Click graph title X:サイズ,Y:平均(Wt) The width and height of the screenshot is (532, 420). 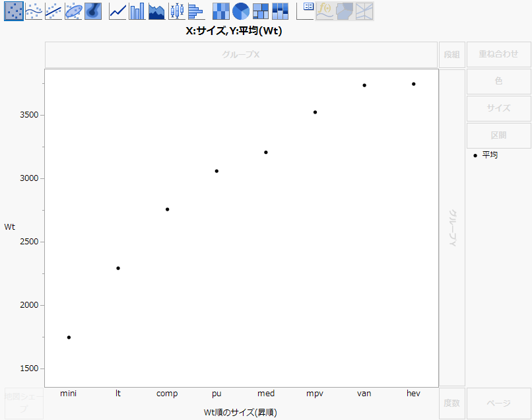coord(234,31)
